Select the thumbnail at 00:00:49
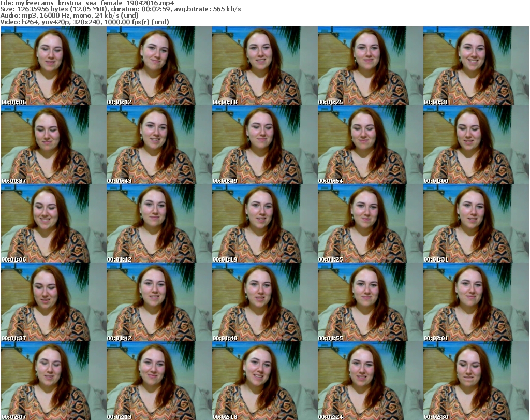530x420 pixels. tap(264, 144)
